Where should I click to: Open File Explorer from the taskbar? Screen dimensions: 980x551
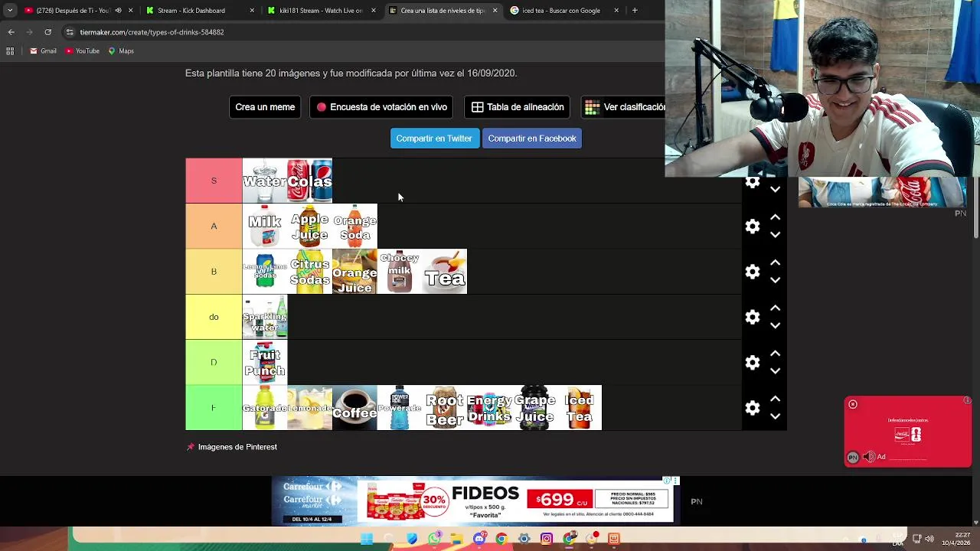click(x=456, y=539)
